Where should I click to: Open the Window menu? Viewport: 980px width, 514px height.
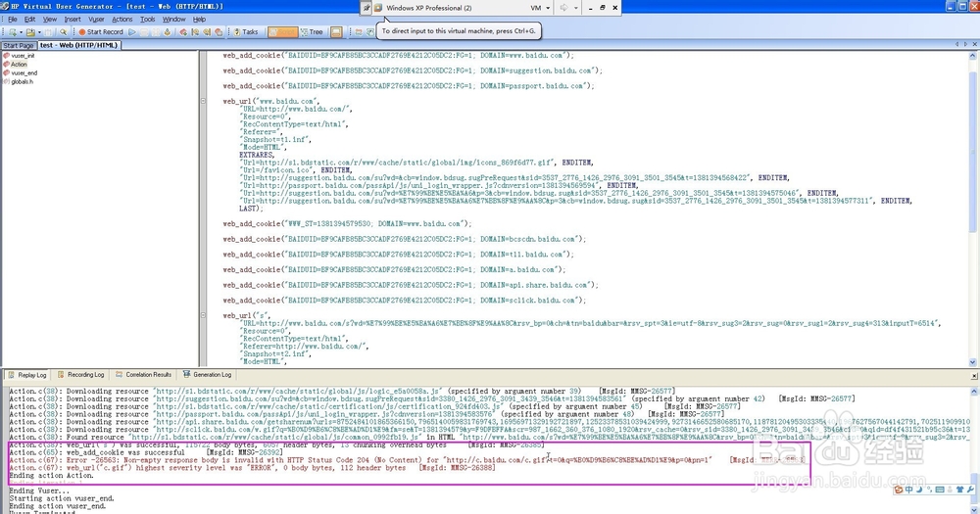pos(173,20)
